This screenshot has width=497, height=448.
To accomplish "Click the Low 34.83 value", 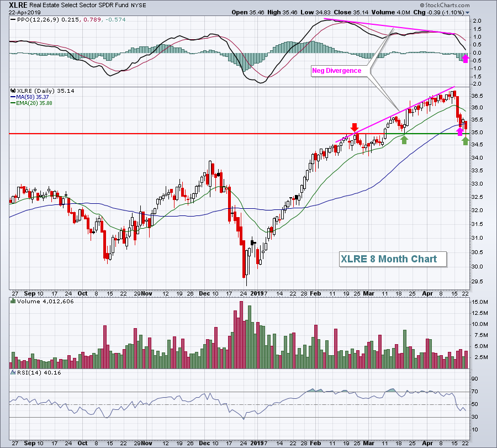I will point(315,12).
